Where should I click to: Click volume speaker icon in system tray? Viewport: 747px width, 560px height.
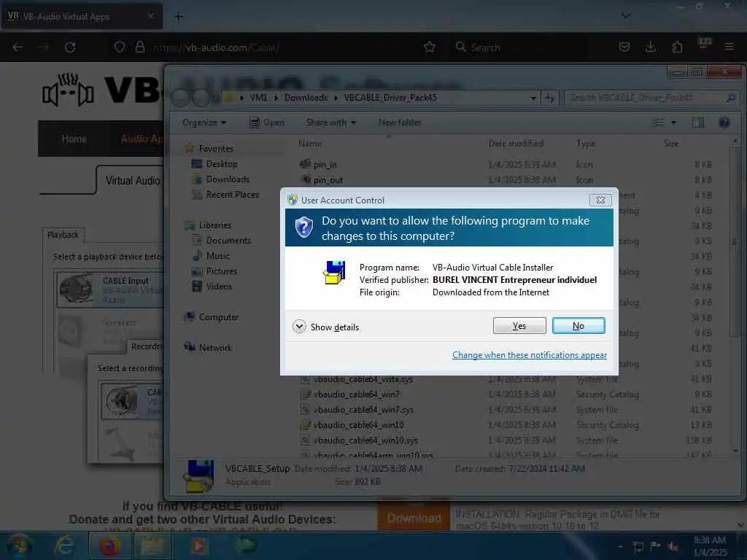pos(672,545)
